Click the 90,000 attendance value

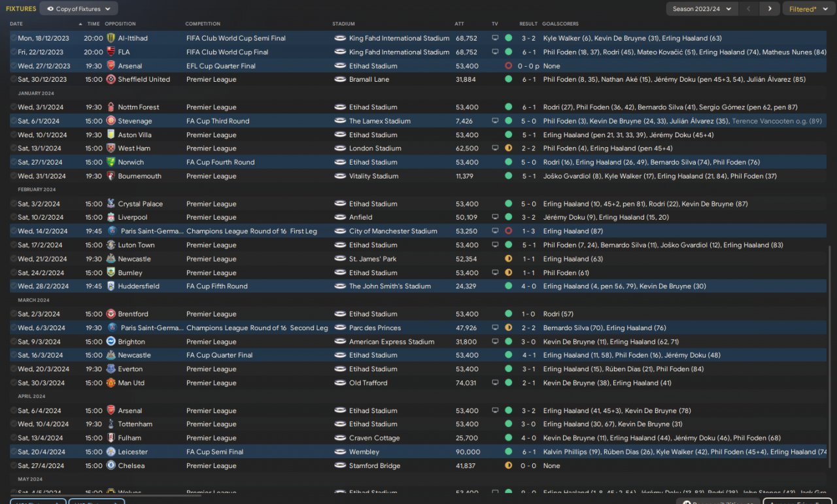(x=468, y=452)
